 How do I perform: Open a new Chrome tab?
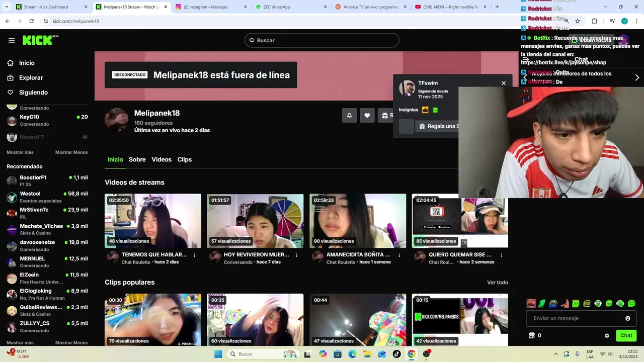497,7
